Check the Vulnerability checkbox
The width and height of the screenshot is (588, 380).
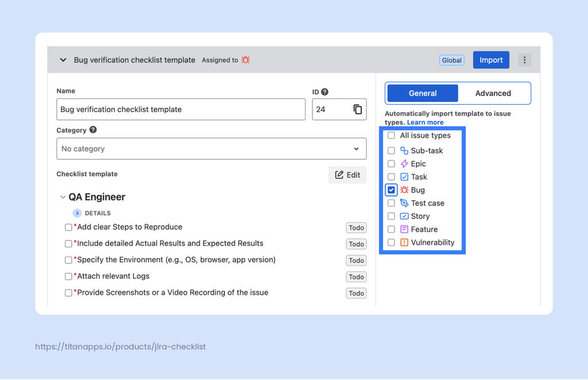coord(391,243)
